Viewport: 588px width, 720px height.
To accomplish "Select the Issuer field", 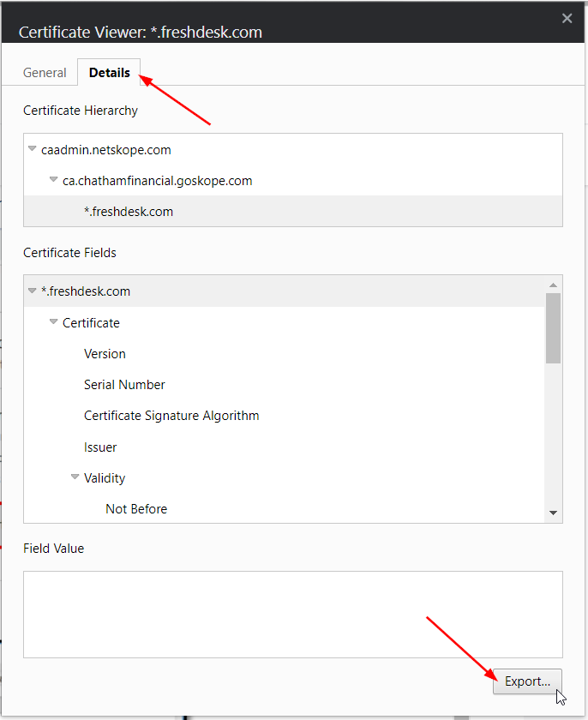I will pyautogui.click(x=100, y=447).
